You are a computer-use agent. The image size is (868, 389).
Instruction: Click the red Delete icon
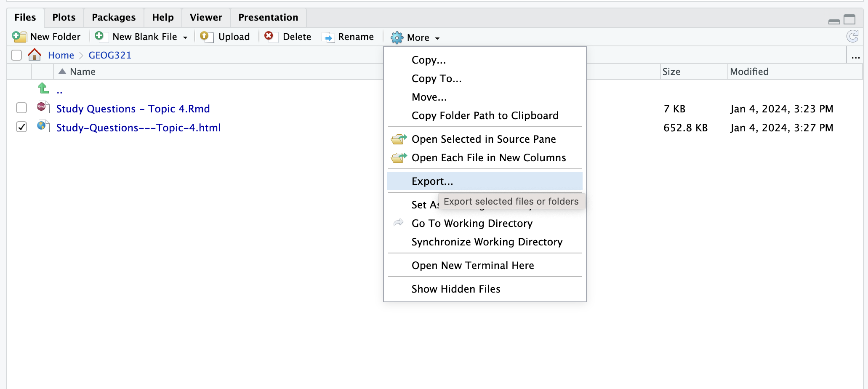270,36
